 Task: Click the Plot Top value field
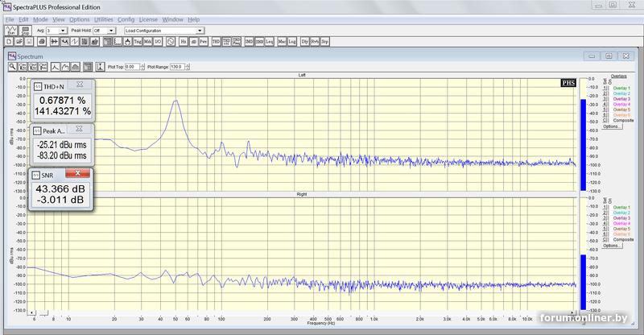point(132,67)
